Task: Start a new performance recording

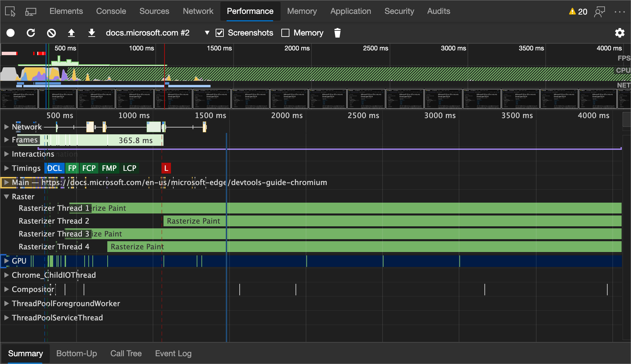Action: pos(10,33)
